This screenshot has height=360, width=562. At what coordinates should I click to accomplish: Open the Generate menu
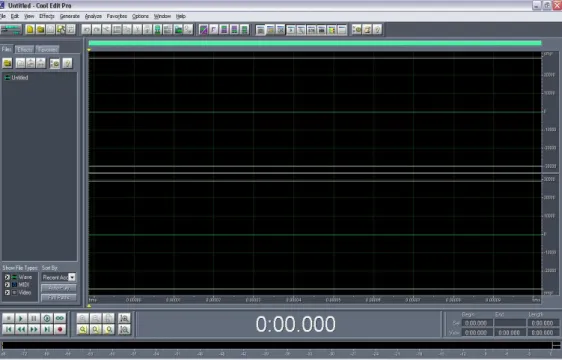tap(70, 16)
